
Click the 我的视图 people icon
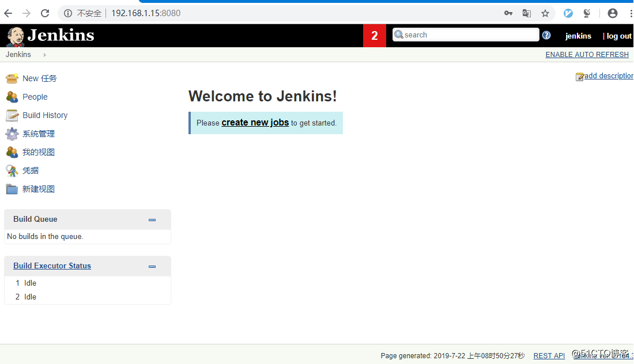click(x=12, y=152)
